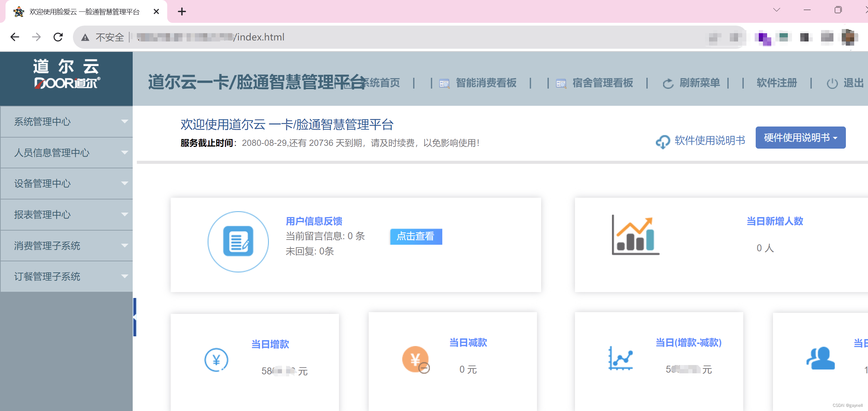The image size is (868, 411).
Task: Open the 软件使用说明书 download link
Action: (710, 141)
